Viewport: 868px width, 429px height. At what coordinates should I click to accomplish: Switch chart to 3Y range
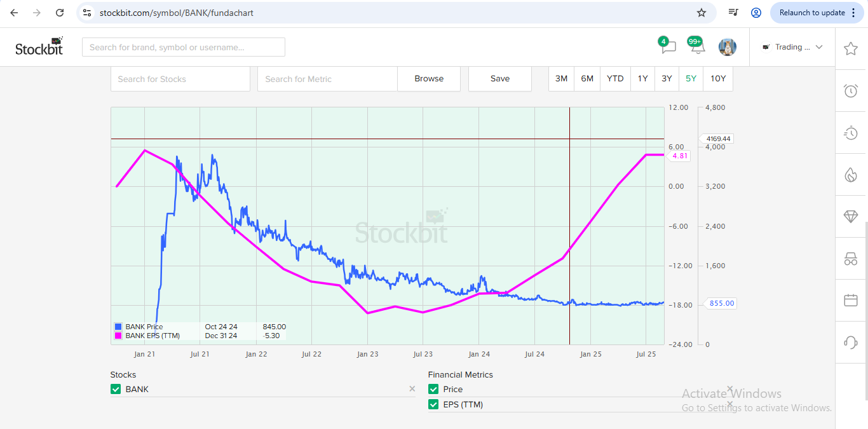(667, 79)
